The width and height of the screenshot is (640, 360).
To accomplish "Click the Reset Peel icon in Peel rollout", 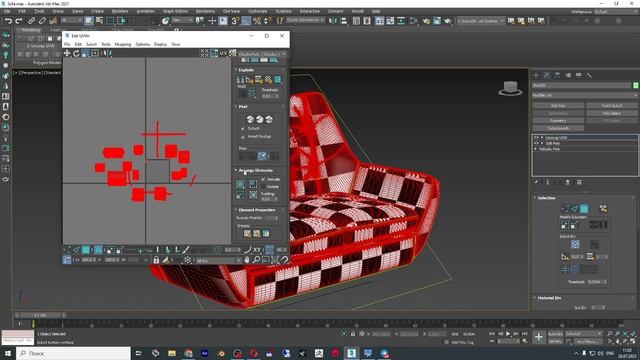I will coord(269,119).
